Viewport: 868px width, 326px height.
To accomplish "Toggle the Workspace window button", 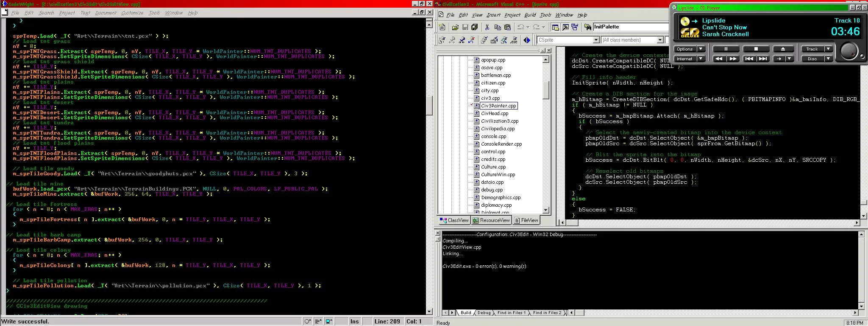I will coord(555,27).
